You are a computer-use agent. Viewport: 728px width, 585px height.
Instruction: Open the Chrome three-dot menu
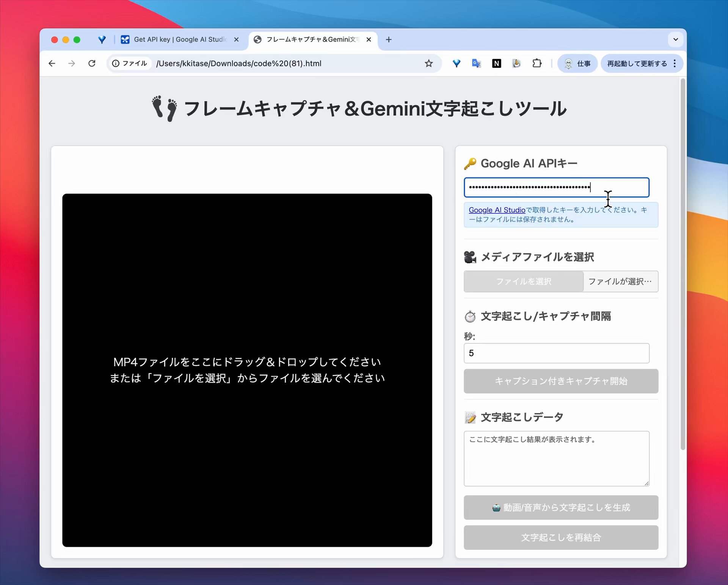(675, 63)
